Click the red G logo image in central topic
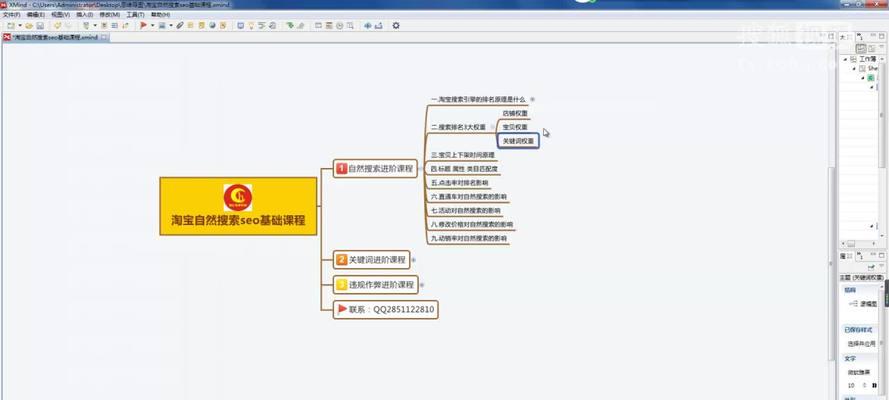 click(x=238, y=197)
